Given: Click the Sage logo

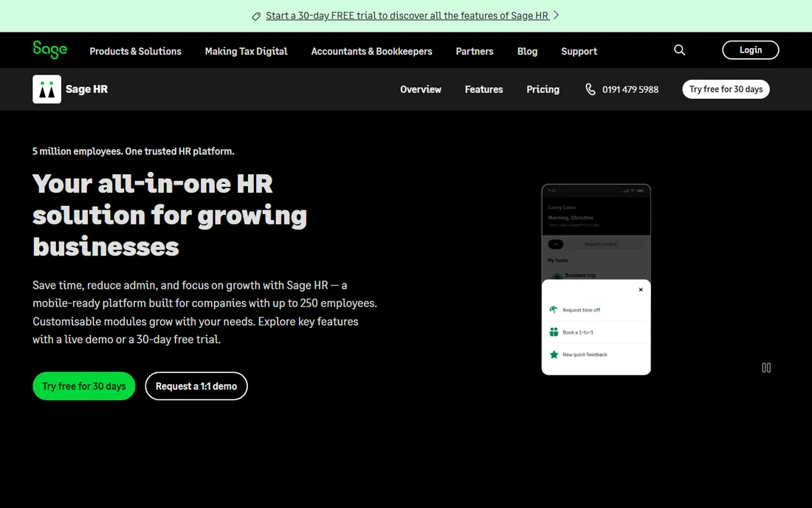Looking at the screenshot, I should (49, 49).
